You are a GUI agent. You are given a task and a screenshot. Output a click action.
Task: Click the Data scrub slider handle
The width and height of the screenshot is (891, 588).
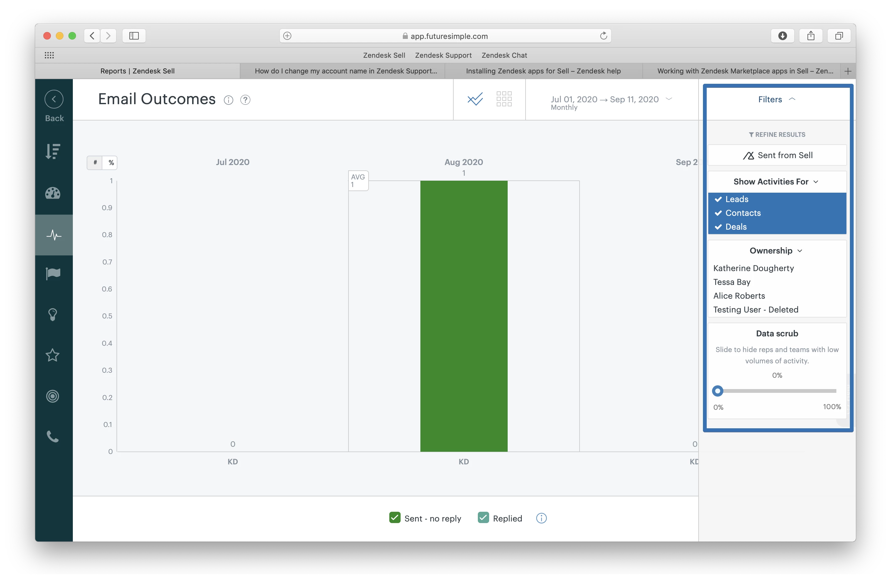[x=718, y=391]
